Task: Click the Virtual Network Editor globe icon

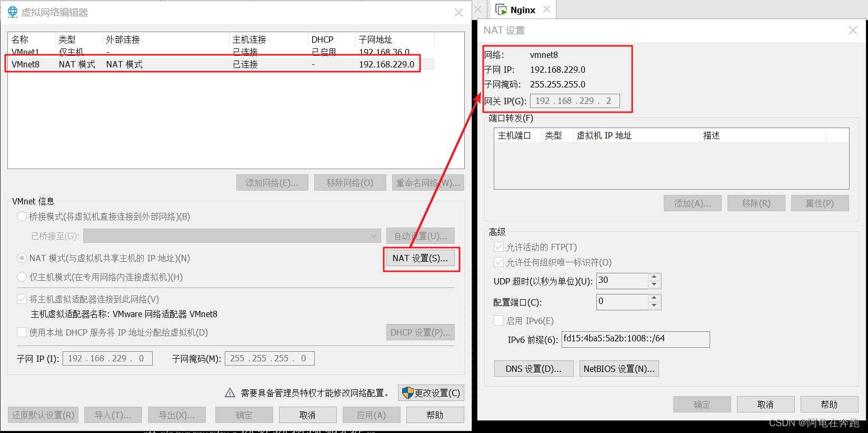Action: coord(13,12)
